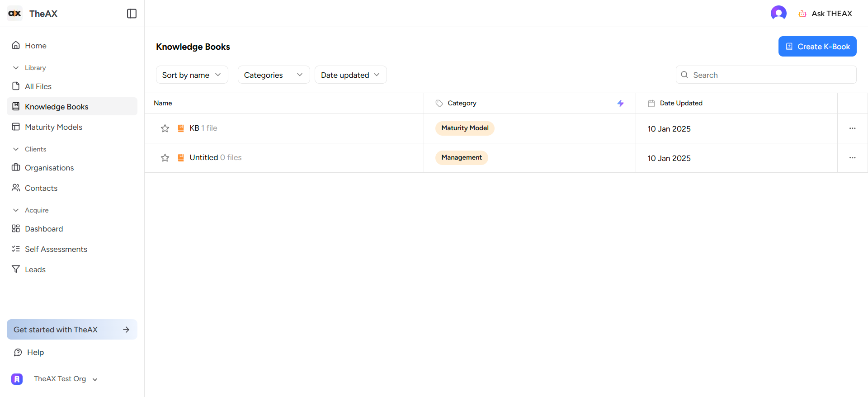Screen dimensions: 868x397
Task: Open the more options menu for Untitled row
Action: (852, 158)
